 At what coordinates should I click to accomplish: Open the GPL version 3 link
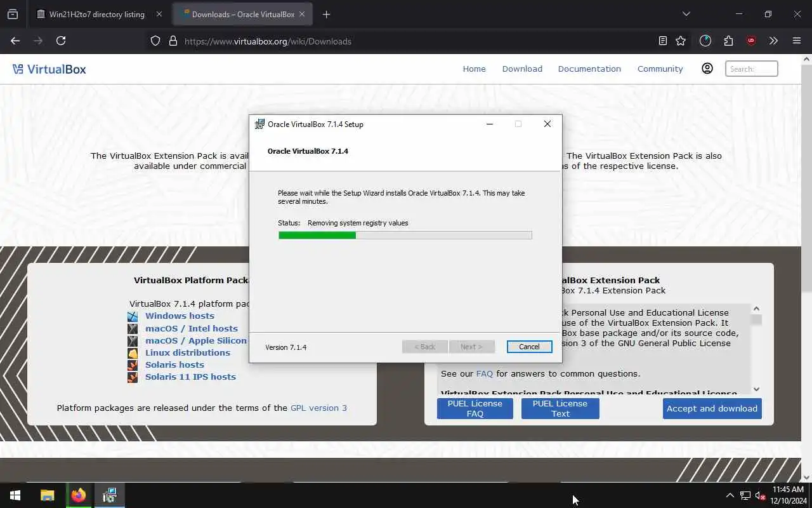pos(318,408)
